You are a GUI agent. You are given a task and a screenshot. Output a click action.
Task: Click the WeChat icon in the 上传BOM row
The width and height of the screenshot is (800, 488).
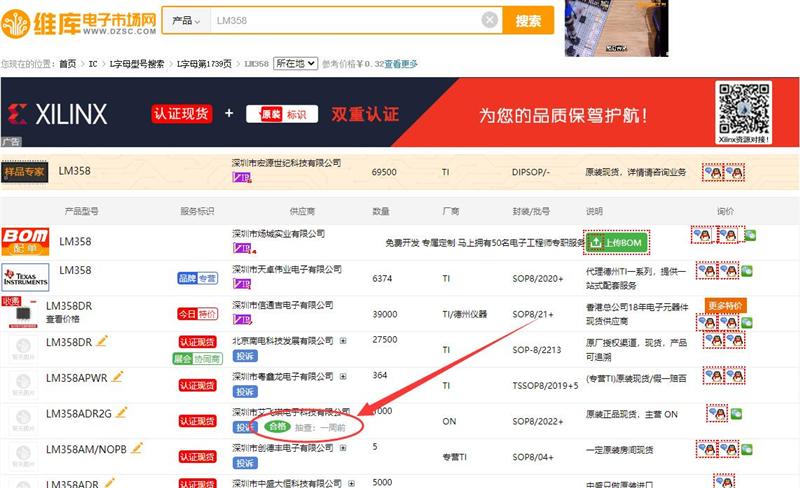pyautogui.click(x=750, y=235)
